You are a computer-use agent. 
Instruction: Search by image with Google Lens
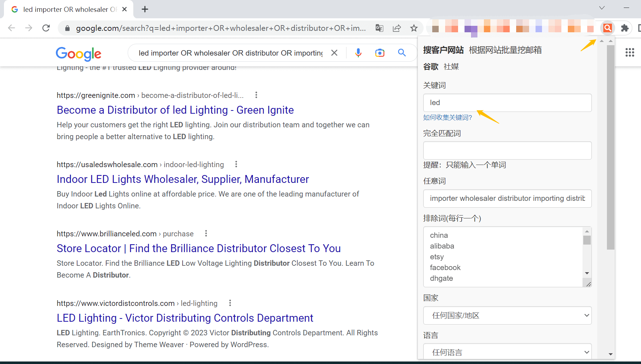[380, 53]
